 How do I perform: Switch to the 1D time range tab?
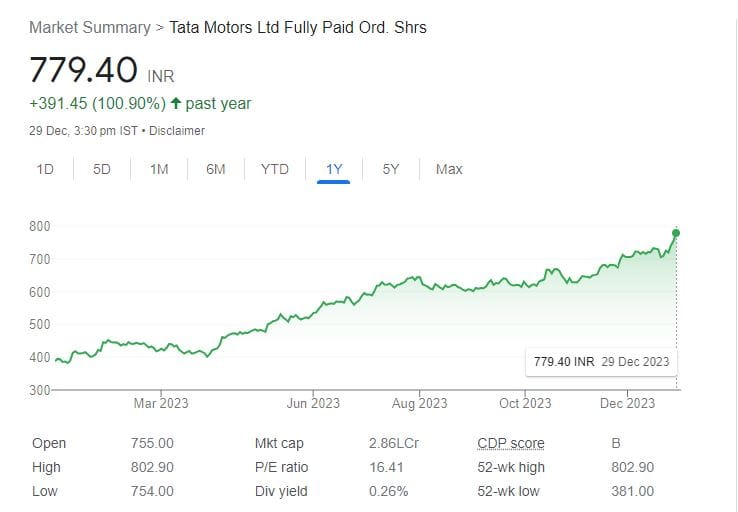tap(45, 169)
